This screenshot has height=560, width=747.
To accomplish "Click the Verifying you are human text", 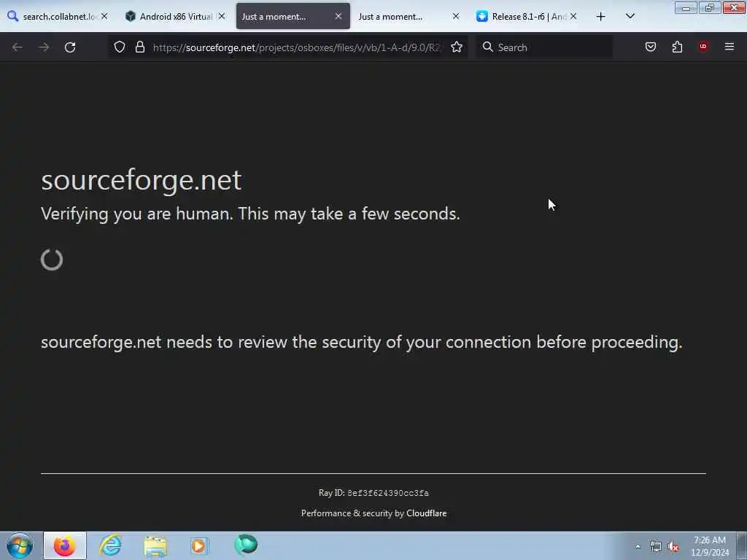I will point(251,214).
